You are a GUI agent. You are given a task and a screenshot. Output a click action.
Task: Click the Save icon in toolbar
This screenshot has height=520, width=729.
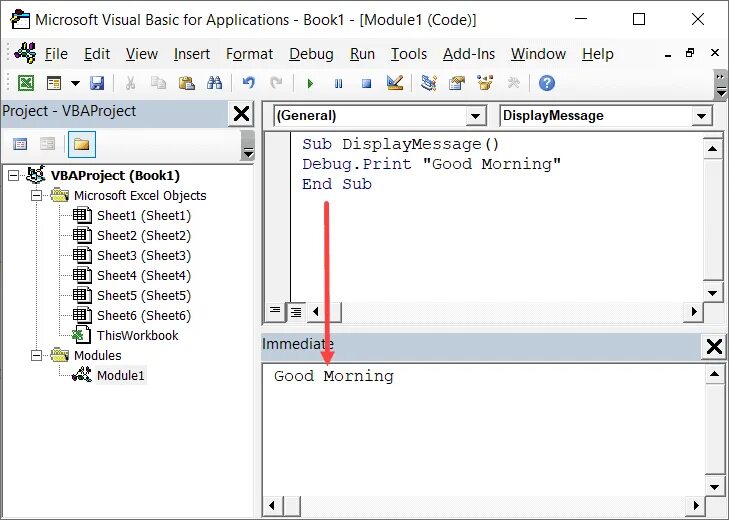point(97,83)
